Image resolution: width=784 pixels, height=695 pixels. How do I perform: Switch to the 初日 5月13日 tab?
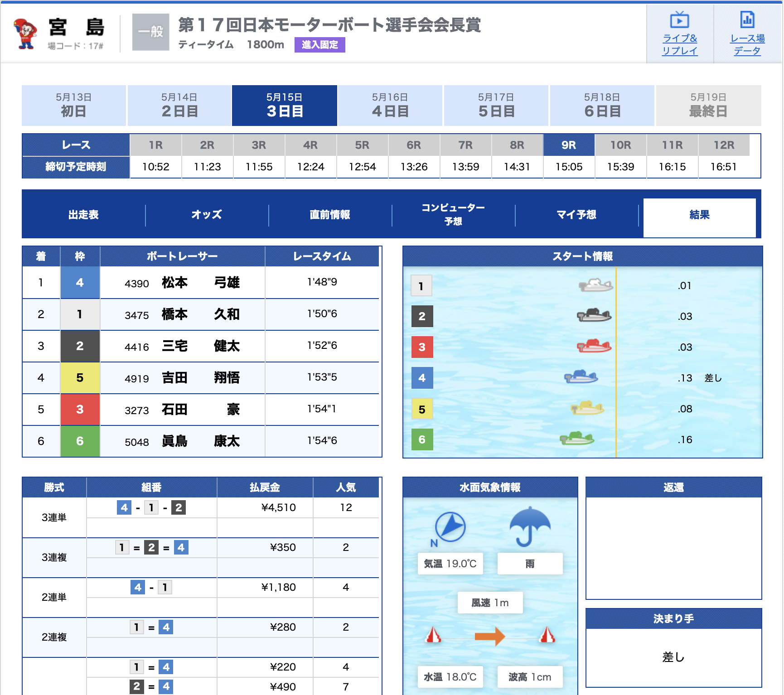click(73, 106)
